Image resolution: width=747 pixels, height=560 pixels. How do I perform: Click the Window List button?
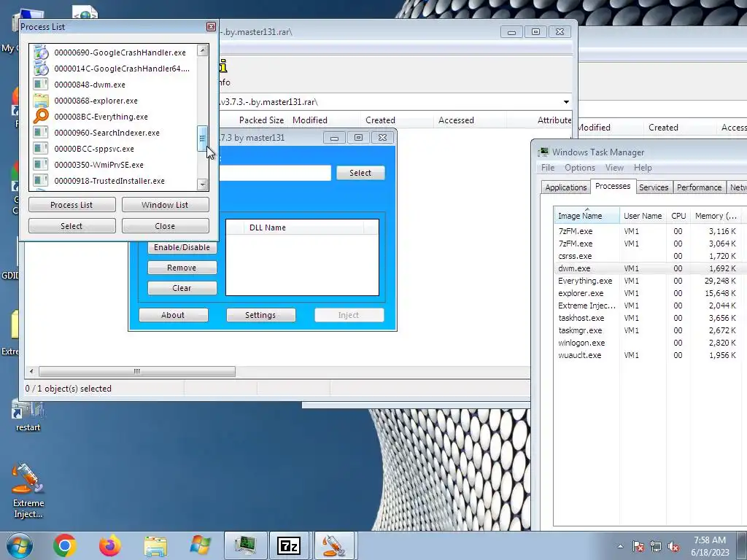pyautogui.click(x=166, y=205)
